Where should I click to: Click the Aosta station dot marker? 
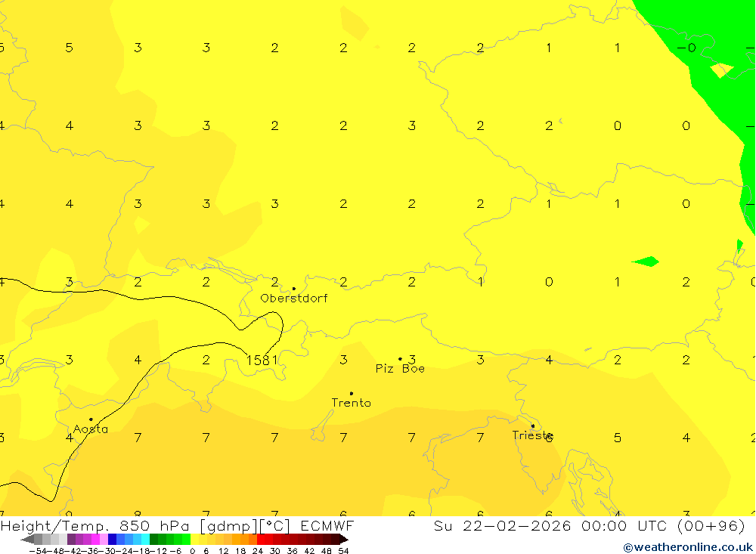[91, 419]
